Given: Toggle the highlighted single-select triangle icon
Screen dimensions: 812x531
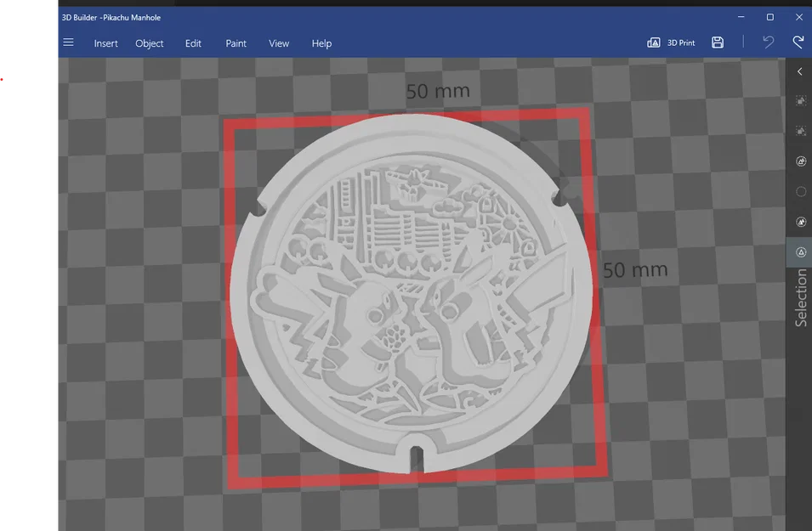Looking at the screenshot, I should coord(801,252).
